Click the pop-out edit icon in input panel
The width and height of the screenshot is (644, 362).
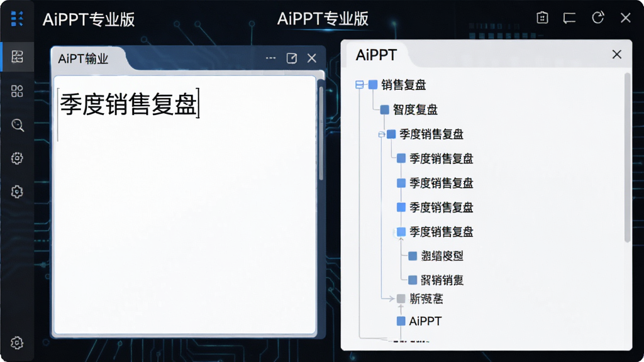point(292,58)
